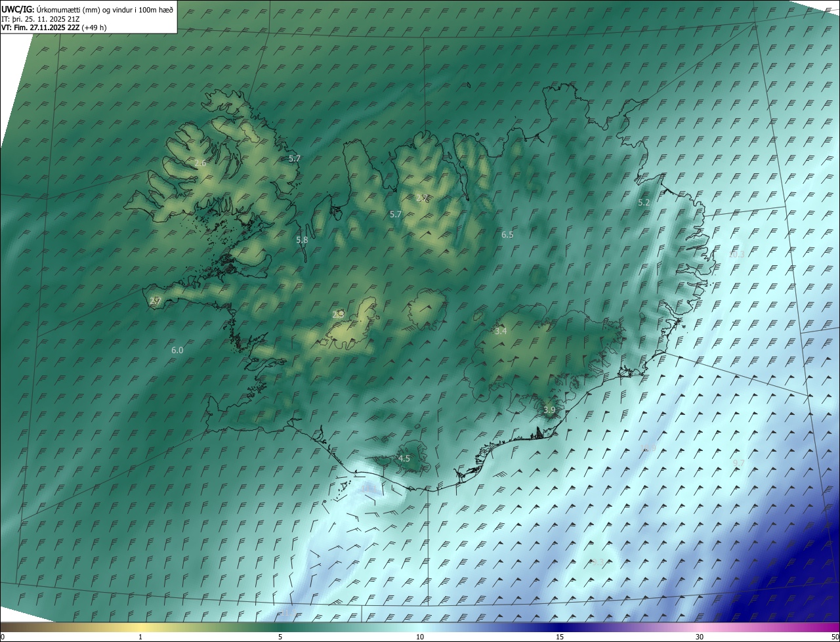Viewport: 840px width, 642px height.
Task: Click the 5.2 value in the northeast
Action: click(644, 203)
